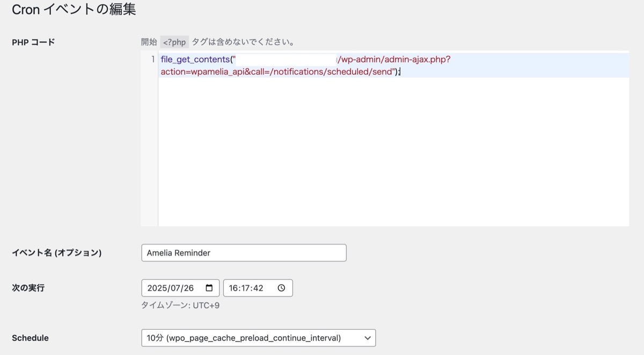The image size is (644, 355).
Task: Click the 次の実行 label
Action: point(28,288)
